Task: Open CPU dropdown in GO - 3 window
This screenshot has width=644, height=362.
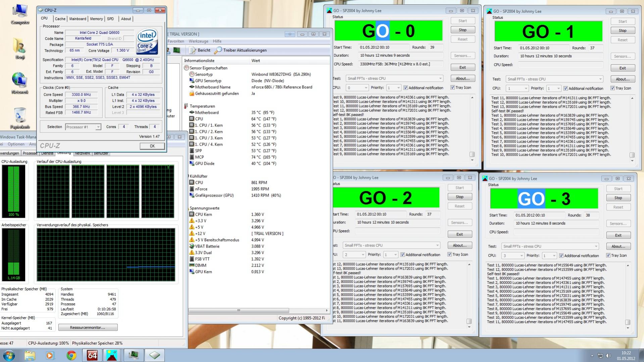Action: tap(512, 256)
